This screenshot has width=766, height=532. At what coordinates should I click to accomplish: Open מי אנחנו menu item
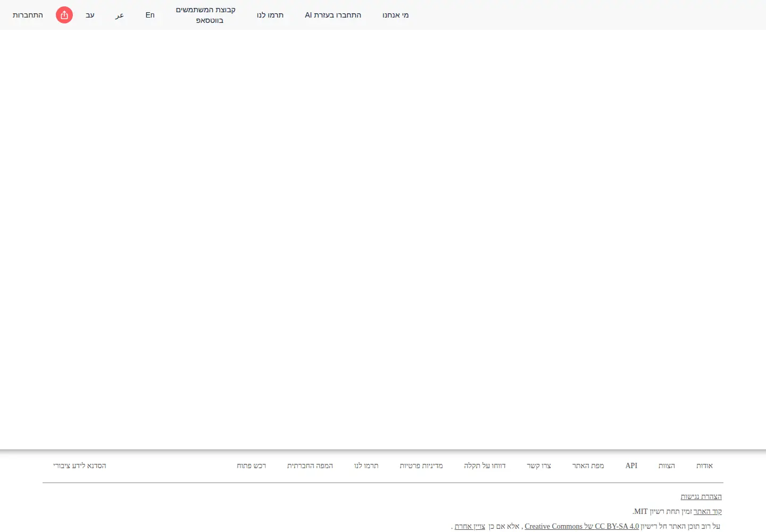tap(396, 15)
